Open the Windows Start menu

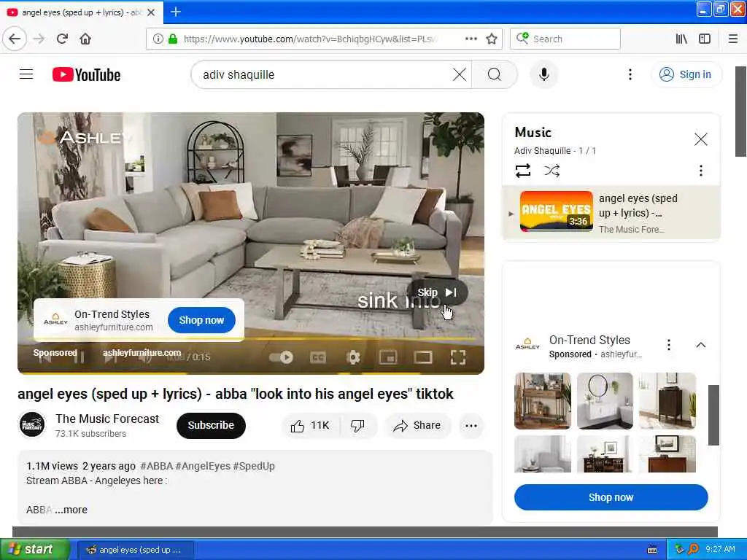tap(34, 550)
